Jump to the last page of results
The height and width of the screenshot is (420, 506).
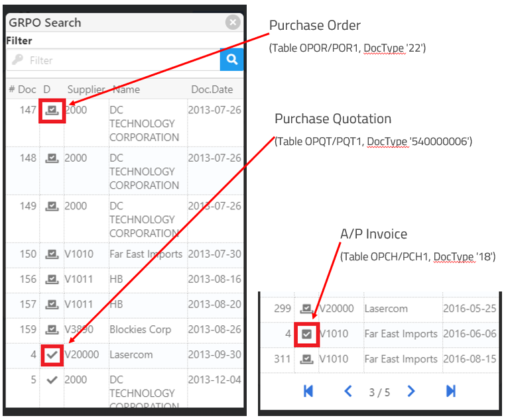coord(451,392)
